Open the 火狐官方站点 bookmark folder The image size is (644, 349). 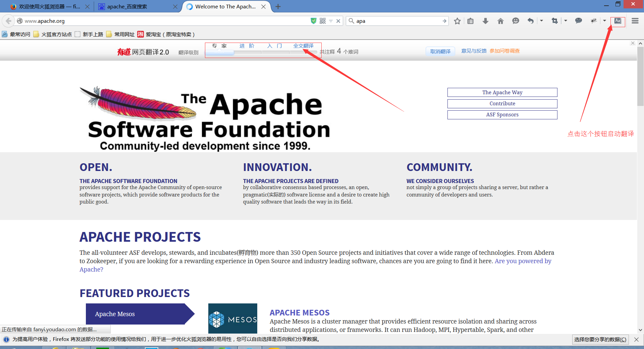pos(53,34)
